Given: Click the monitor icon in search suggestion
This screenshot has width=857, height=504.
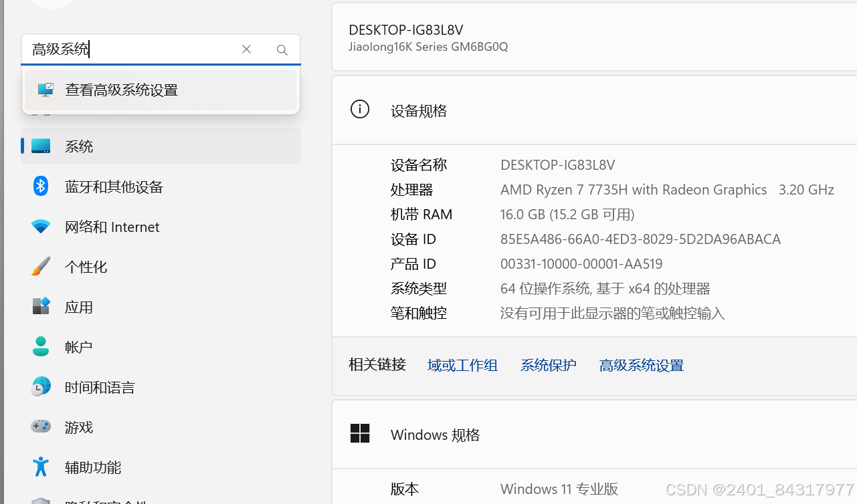Looking at the screenshot, I should [x=45, y=90].
